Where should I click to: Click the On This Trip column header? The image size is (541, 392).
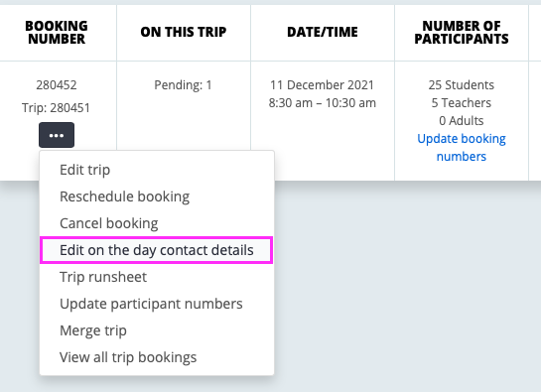(184, 32)
